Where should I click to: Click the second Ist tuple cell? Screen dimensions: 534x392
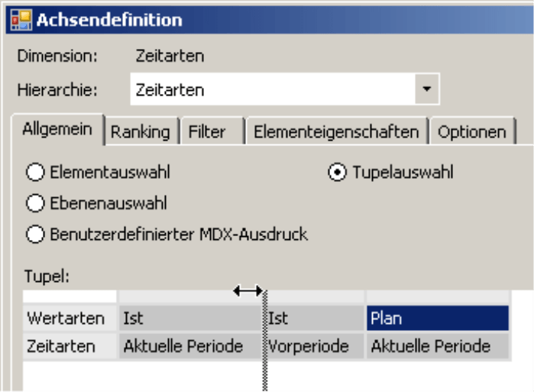[316, 317]
